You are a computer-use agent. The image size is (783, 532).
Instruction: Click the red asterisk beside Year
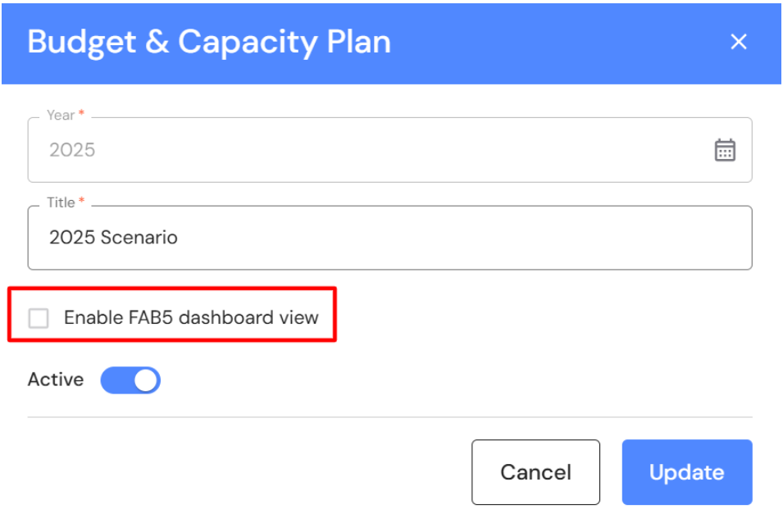pos(81,116)
